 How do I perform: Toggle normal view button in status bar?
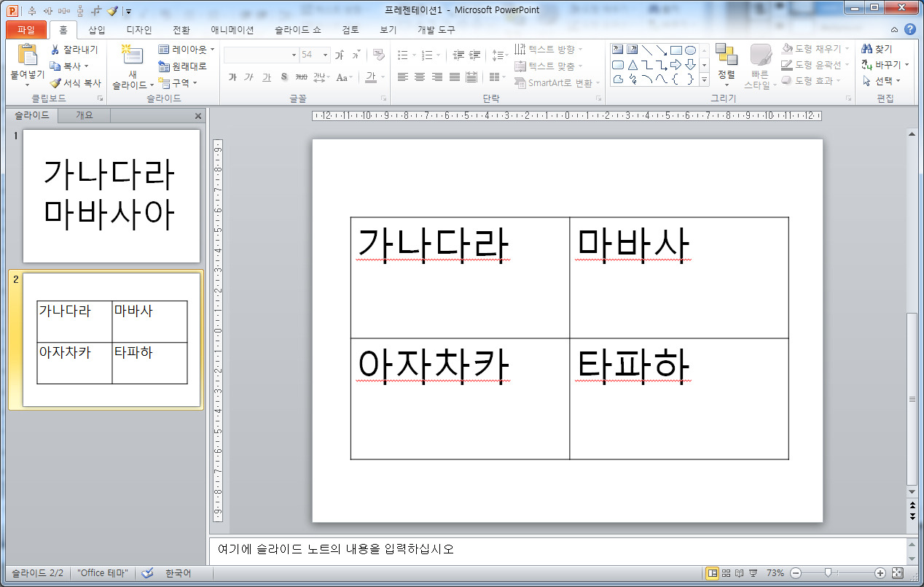click(x=713, y=573)
